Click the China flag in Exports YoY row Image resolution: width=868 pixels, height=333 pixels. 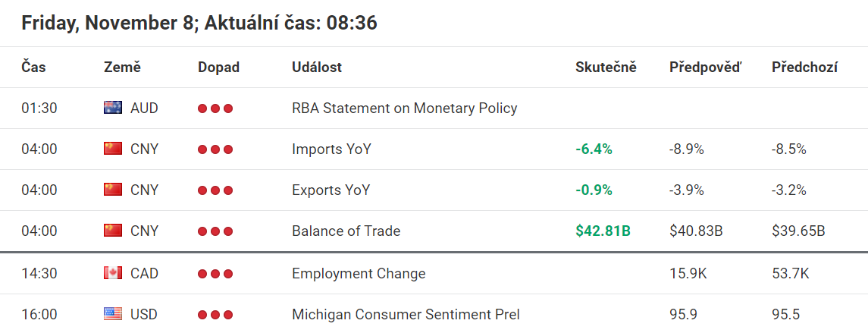(x=112, y=190)
